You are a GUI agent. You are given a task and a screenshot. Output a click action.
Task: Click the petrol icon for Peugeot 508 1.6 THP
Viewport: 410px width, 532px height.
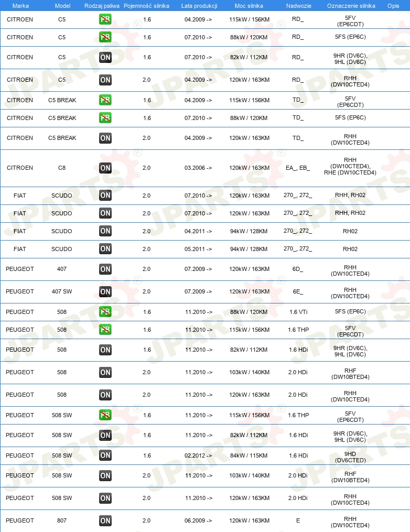(x=105, y=330)
